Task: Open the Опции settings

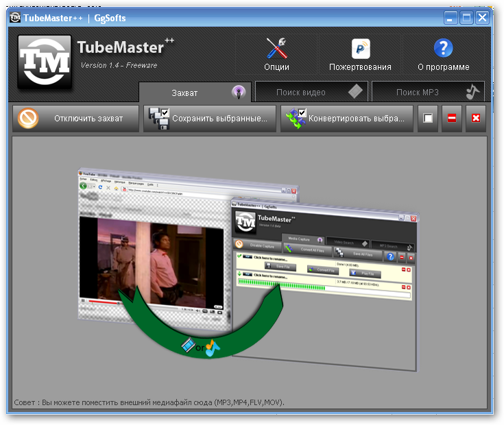Action: [x=276, y=54]
